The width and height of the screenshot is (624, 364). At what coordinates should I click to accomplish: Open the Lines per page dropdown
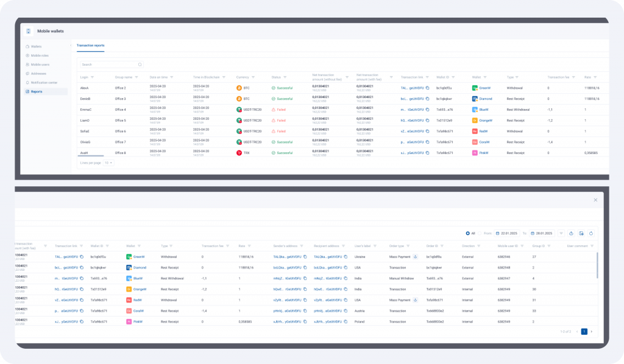pyautogui.click(x=108, y=163)
